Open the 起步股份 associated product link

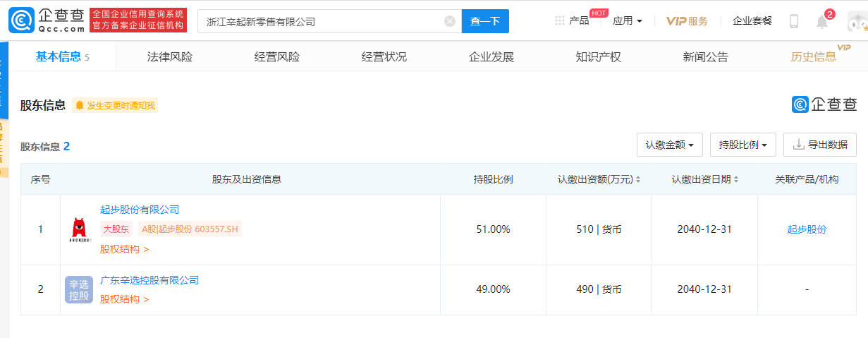click(807, 229)
